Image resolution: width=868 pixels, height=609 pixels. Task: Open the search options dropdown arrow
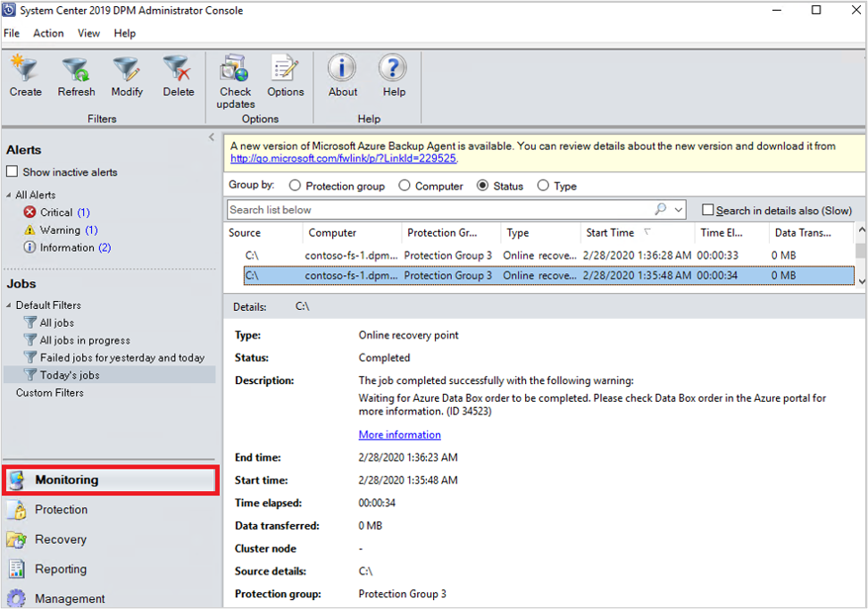676,210
